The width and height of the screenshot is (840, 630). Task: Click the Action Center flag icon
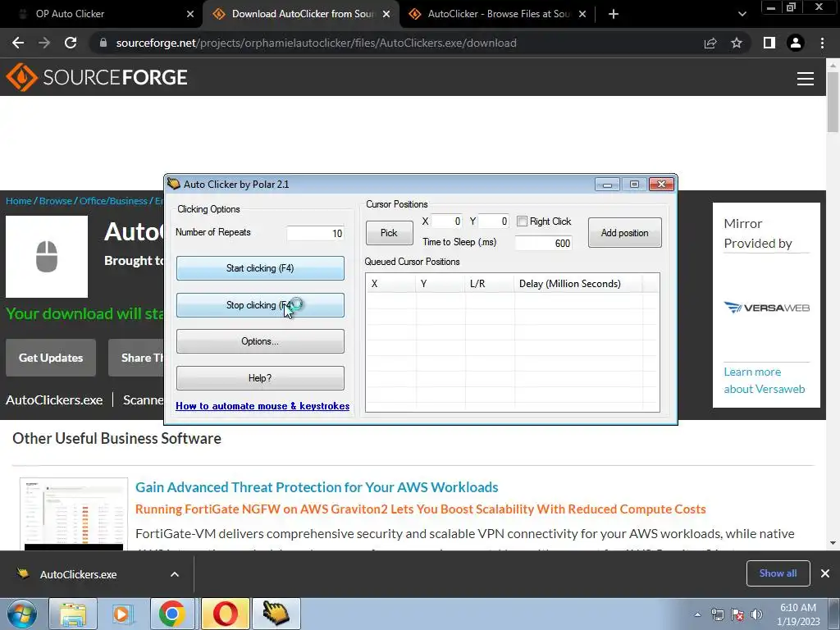pos(737,614)
